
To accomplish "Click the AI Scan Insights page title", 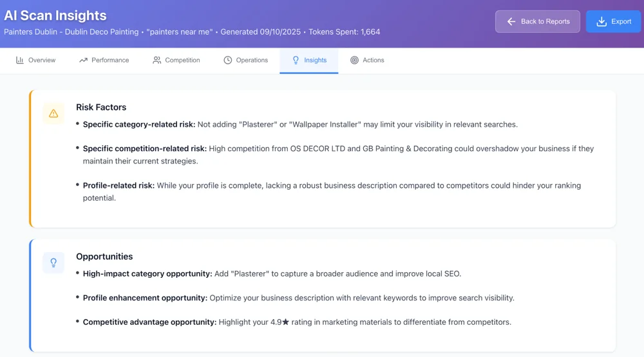I will [x=55, y=15].
